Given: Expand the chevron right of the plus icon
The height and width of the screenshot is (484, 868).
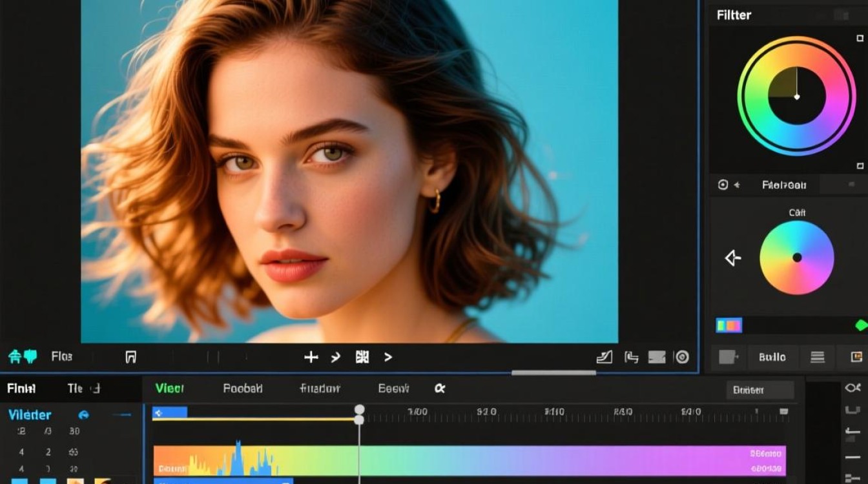Looking at the screenshot, I should (335, 357).
